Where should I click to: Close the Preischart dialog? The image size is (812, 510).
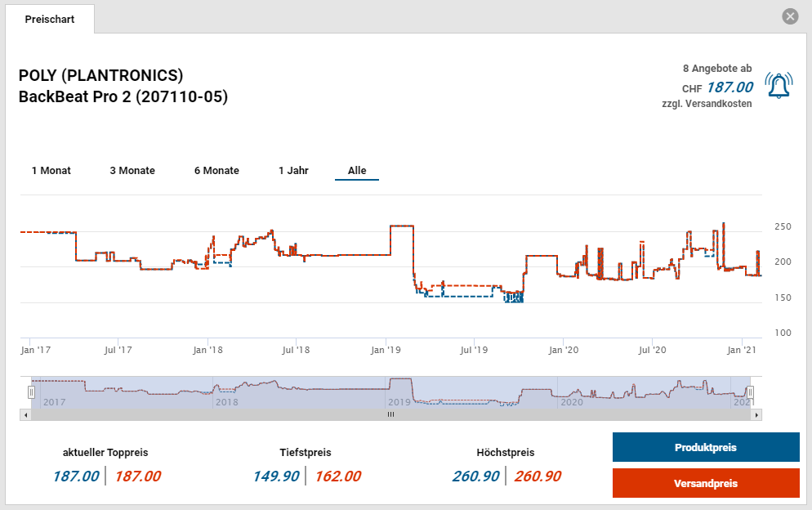coord(789,16)
